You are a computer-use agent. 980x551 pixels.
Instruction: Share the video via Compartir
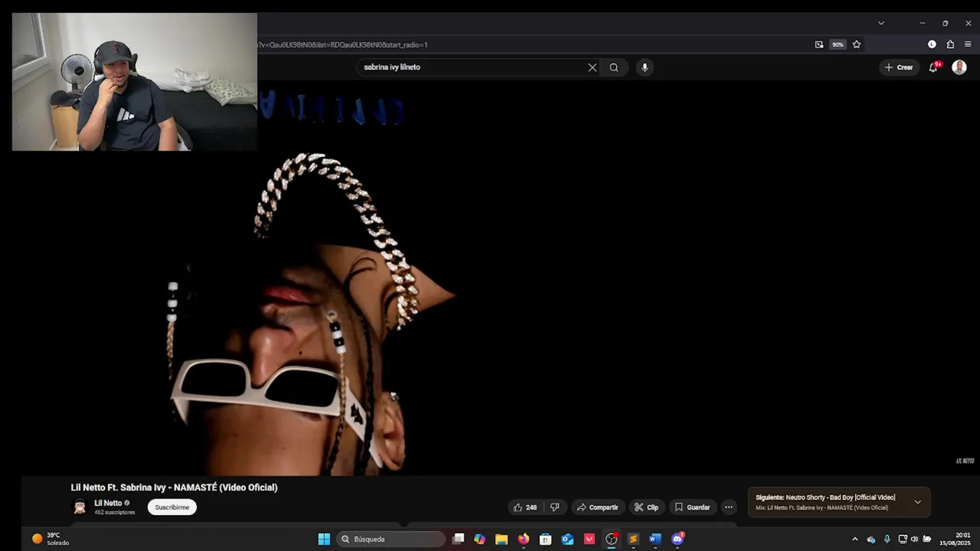(597, 507)
